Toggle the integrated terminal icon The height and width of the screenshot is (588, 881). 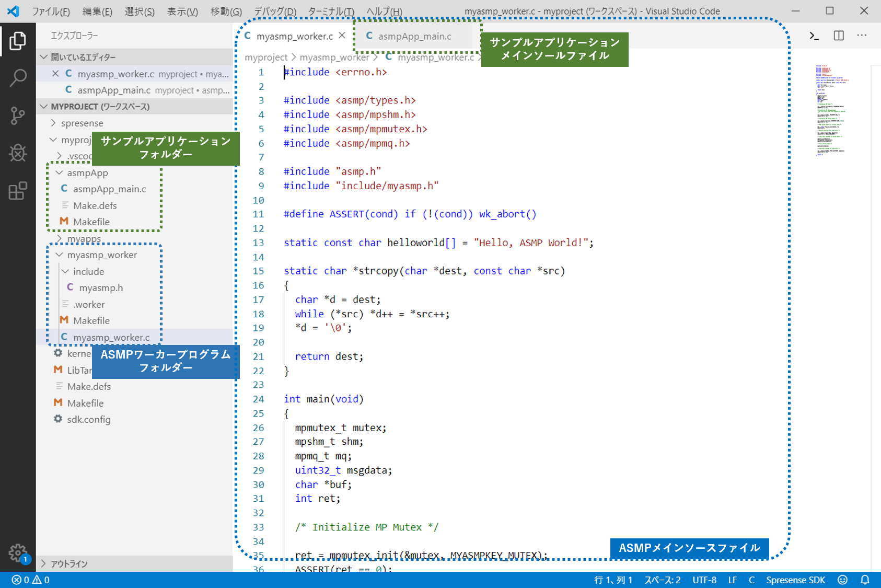[x=813, y=36]
